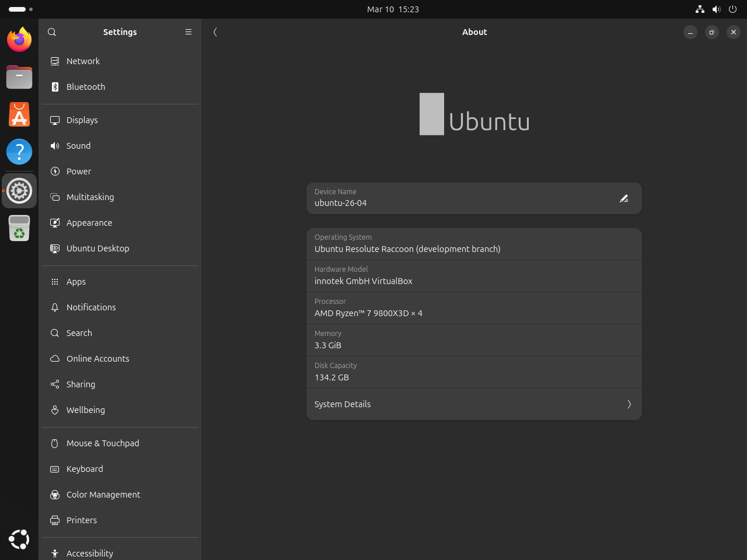747x560 pixels.
Task: Go back using the left chevron
Action: [215, 32]
